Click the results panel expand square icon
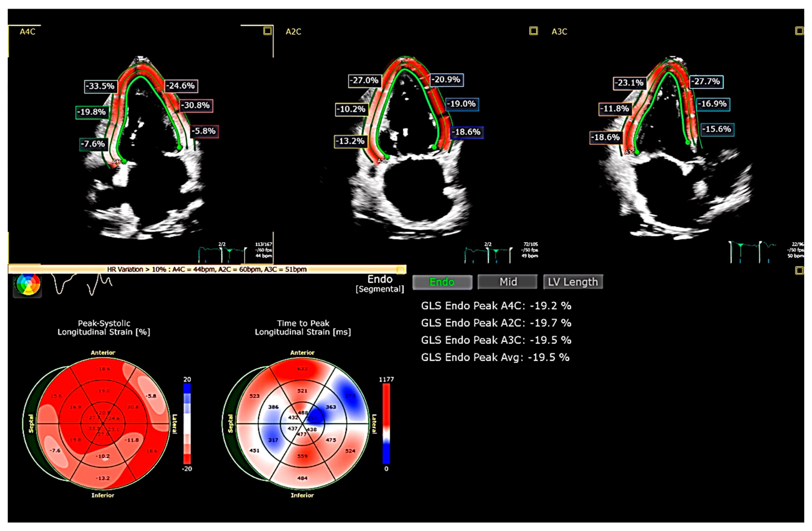812x531 pixels. [799, 271]
